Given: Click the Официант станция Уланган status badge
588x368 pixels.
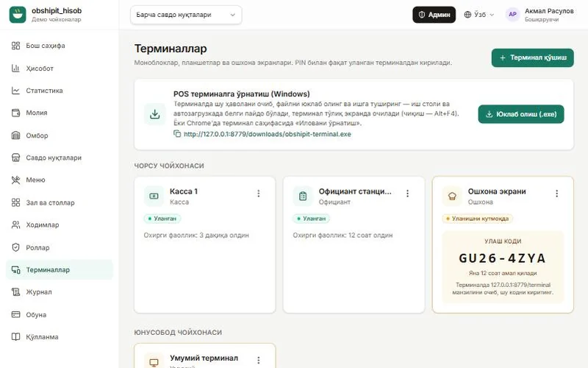Looking at the screenshot, I should coord(312,219).
